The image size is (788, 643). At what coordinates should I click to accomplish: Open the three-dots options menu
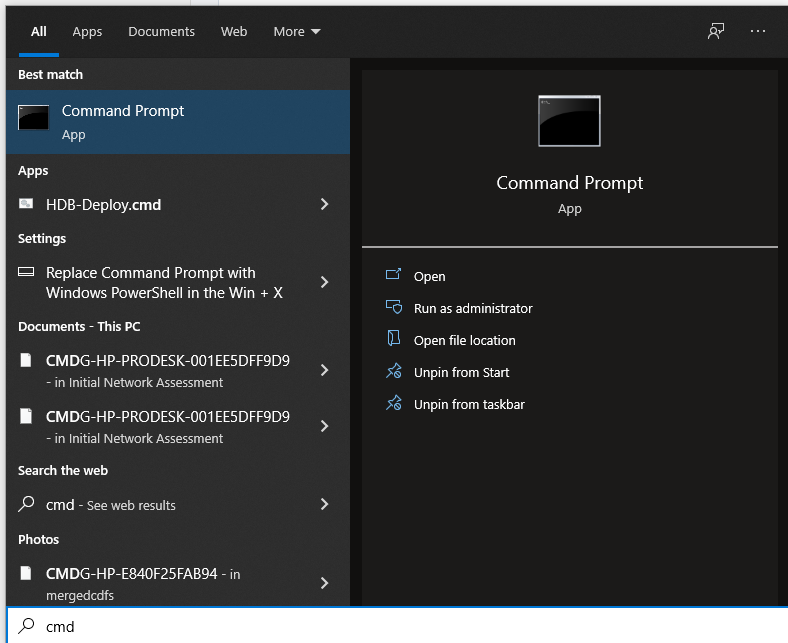[757, 31]
